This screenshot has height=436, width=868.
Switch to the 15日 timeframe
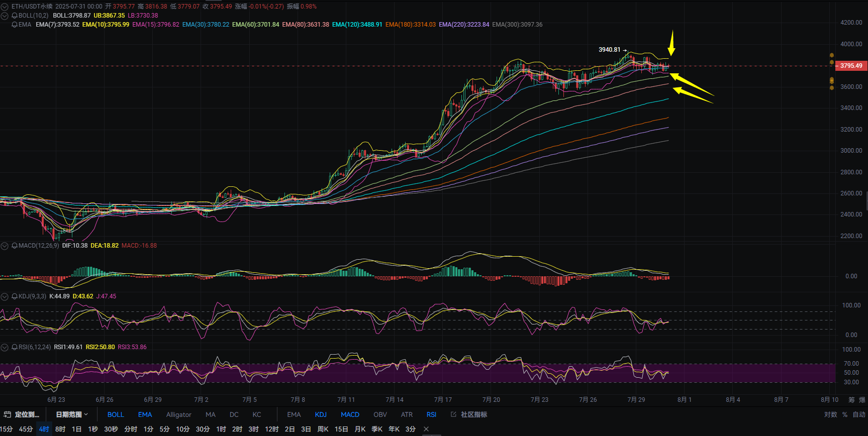point(341,429)
